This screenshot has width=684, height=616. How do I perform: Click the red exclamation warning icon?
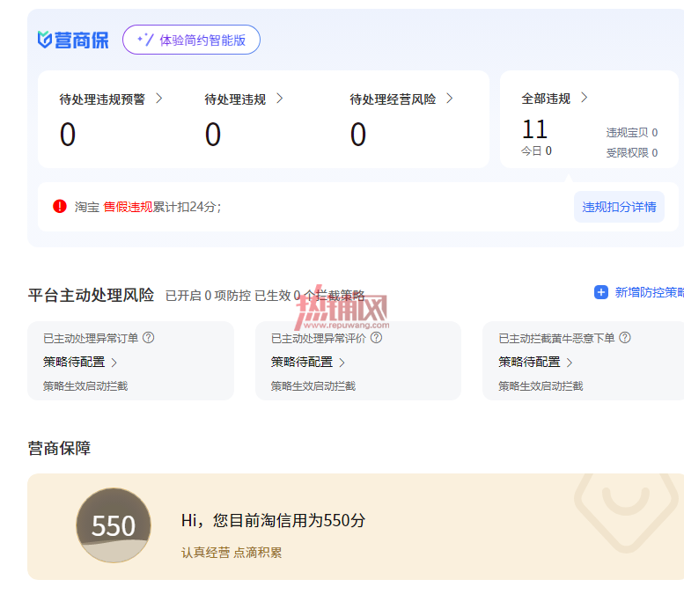point(60,206)
